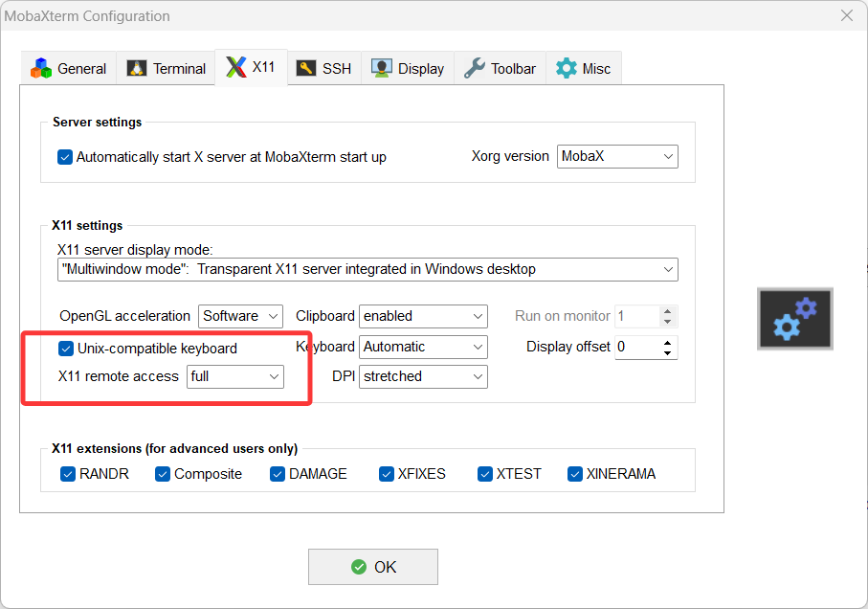The image size is (868, 609).
Task: Decrease the Display offset value
Action: pyautogui.click(x=668, y=352)
